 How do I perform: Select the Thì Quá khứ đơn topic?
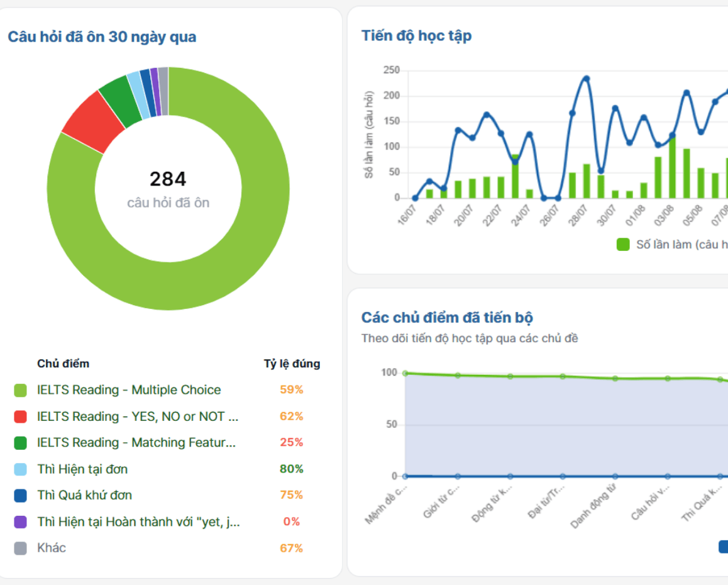(84, 495)
